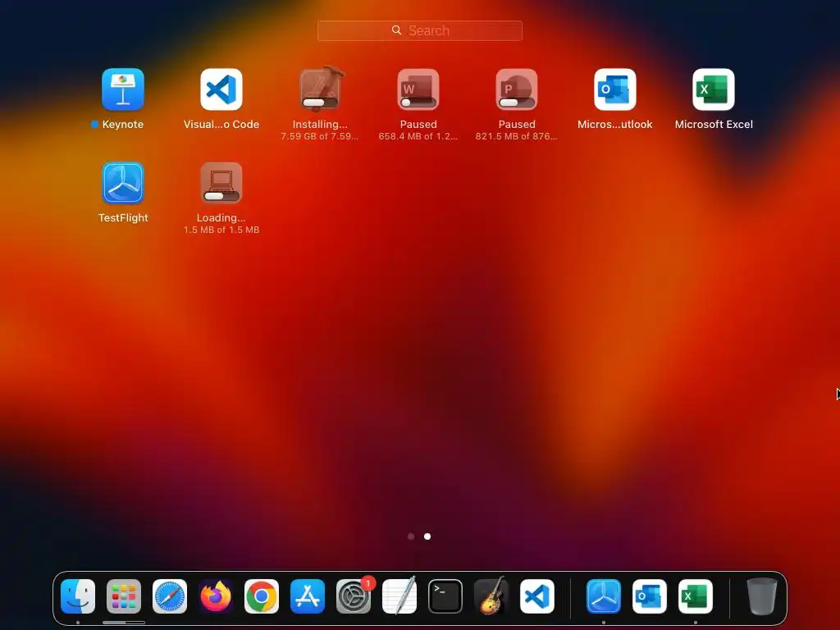Click the magnifier icon in Search field
Screen dimensions: 840x630
pos(396,30)
